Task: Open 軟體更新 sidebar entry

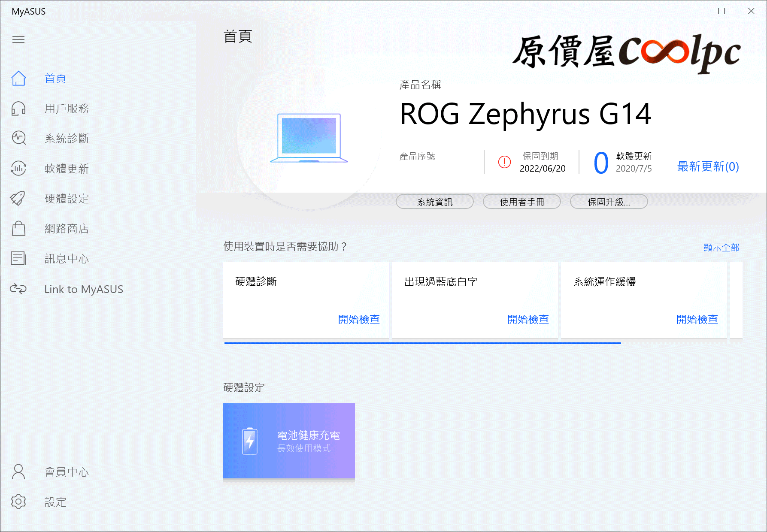Action: coord(67,168)
